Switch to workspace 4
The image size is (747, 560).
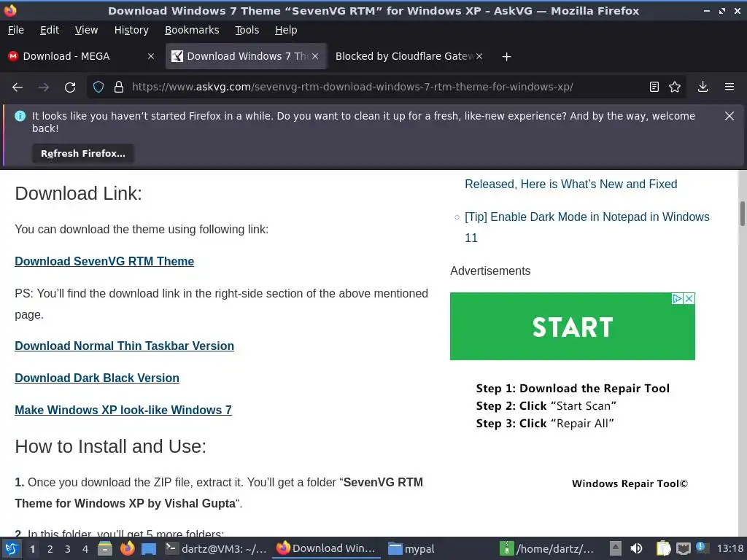coord(85,549)
